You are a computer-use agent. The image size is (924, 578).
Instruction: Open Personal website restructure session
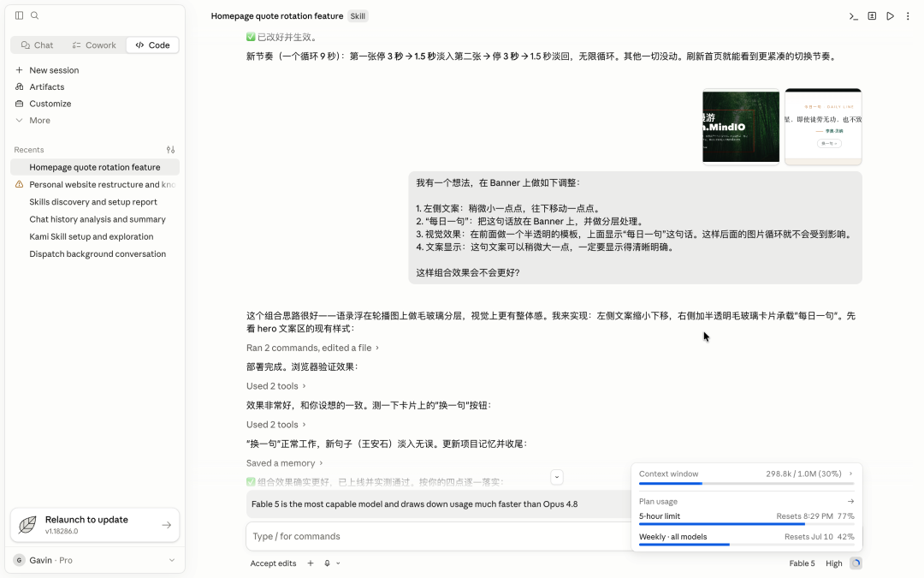click(x=95, y=185)
